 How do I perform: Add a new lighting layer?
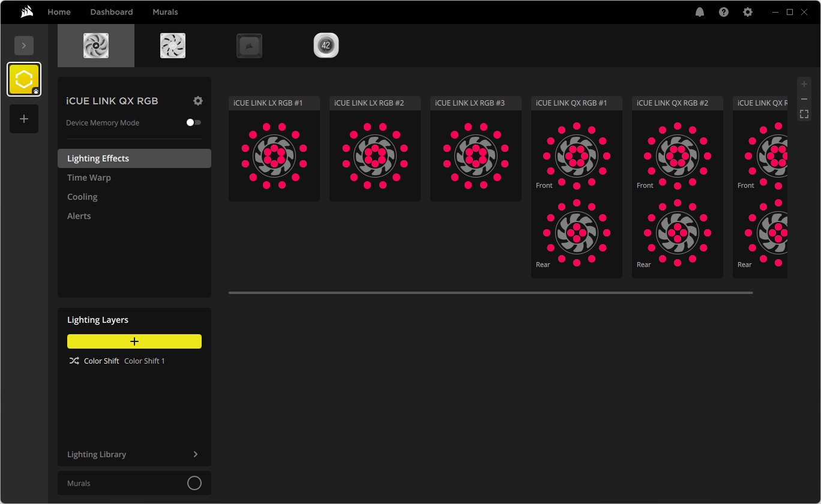coord(134,341)
